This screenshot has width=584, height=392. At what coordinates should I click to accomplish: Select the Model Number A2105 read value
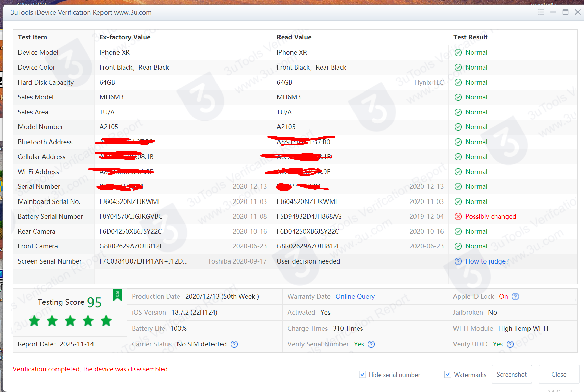(x=286, y=127)
